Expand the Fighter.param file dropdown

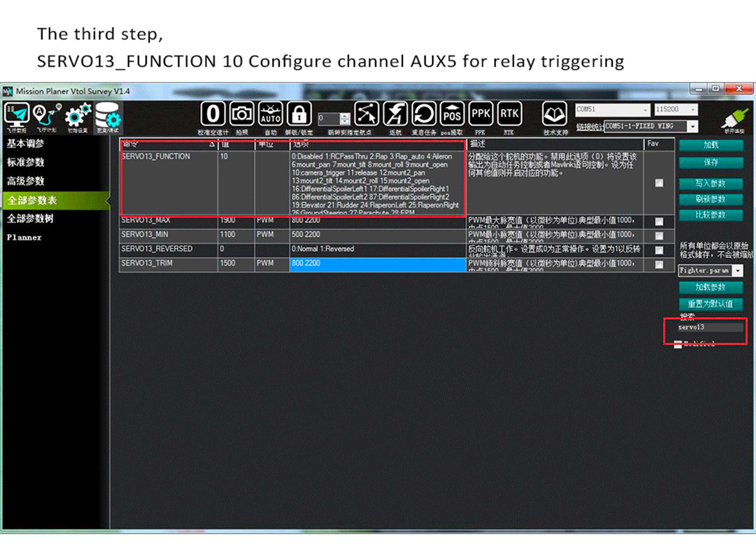tap(738, 270)
